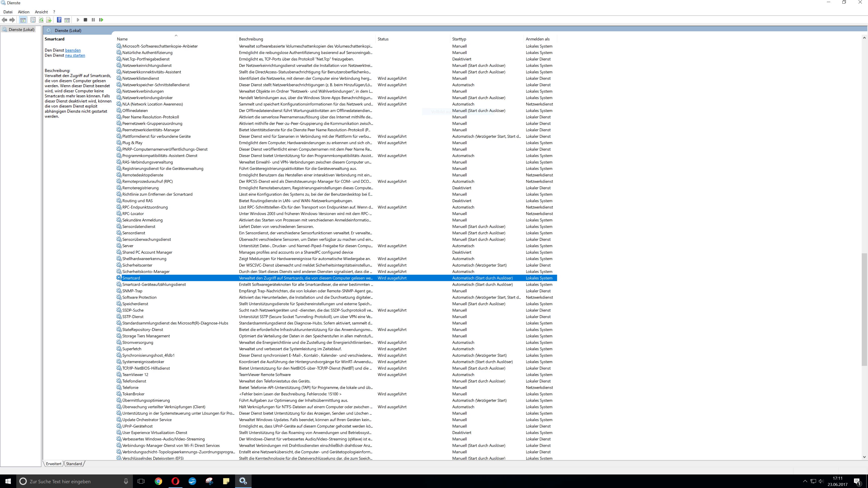
Task: Open the Ansicht menu
Action: tap(41, 12)
